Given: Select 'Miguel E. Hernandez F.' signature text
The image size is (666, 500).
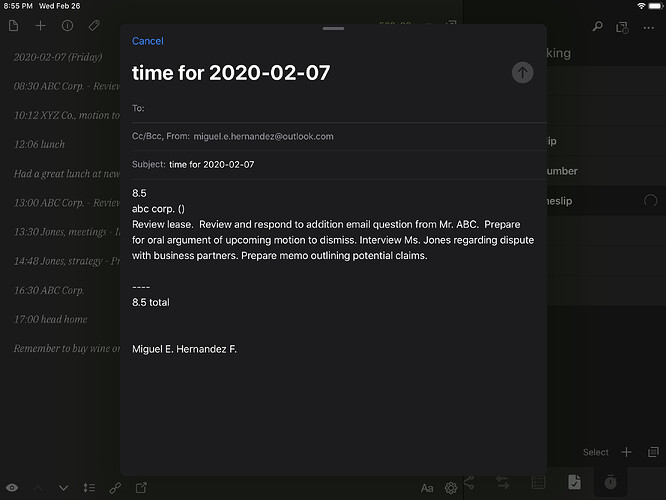Looking at the screenshot, I should [x=184, y=349].
